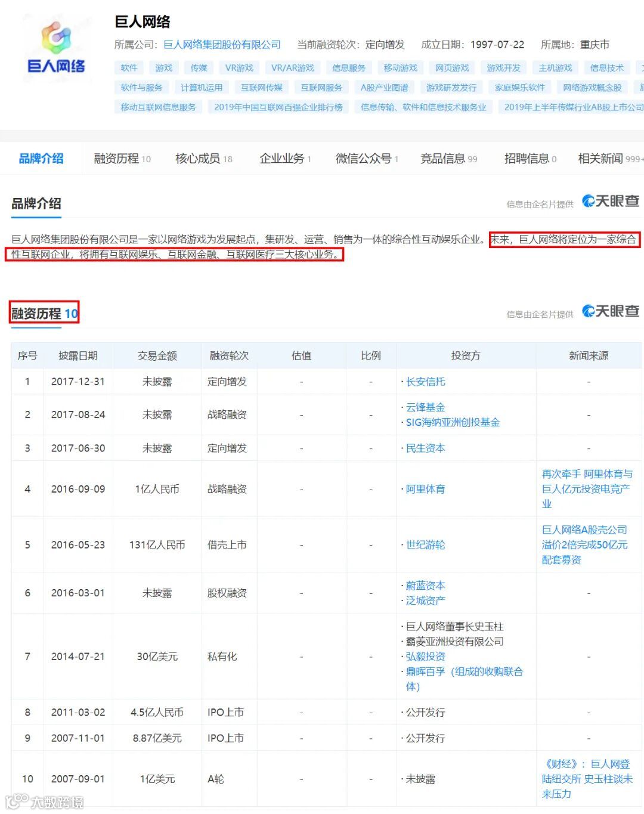Open investor link 民生资本

[x=426, y=448]
